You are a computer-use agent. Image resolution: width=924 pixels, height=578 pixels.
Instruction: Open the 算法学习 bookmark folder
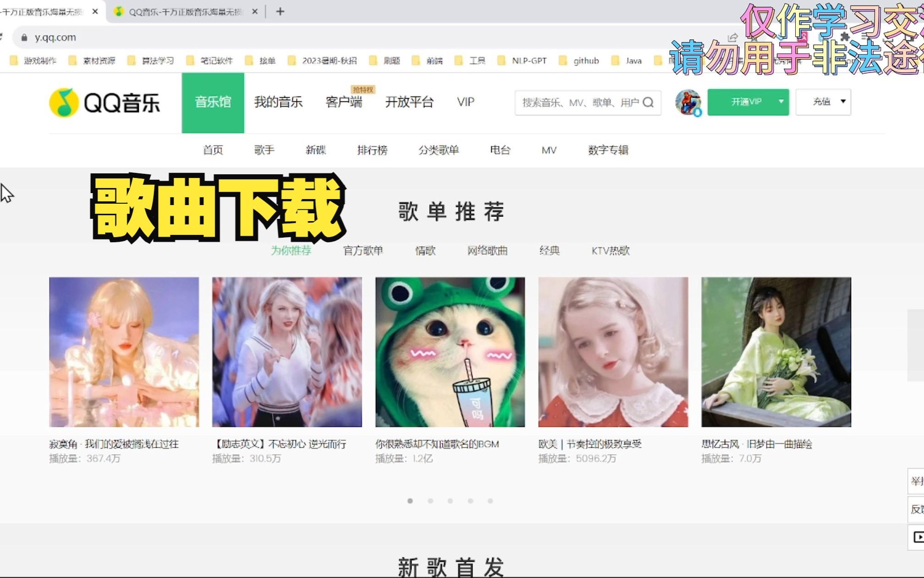click(151, 61)
